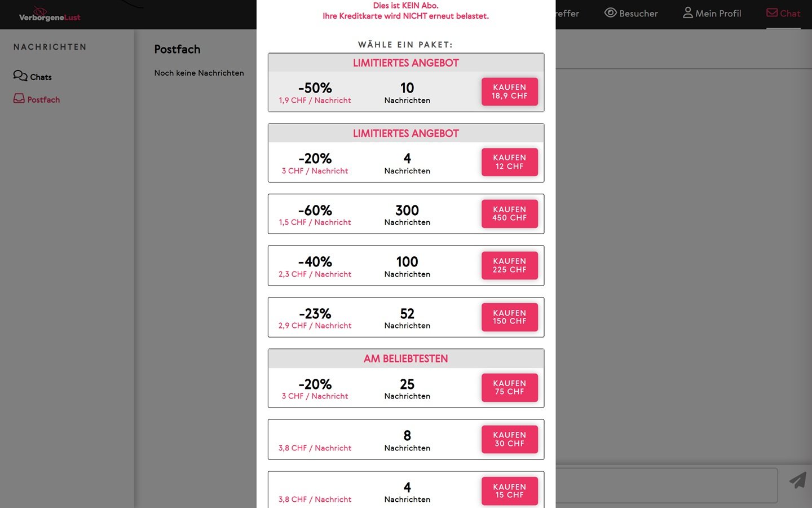Select the Postfach inbox icon
812x508 pixels.
[x=19, y=99]
